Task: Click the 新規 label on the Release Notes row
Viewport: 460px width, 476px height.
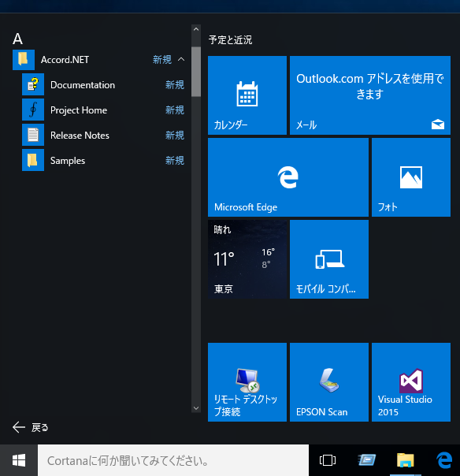Action: (175, 135)
